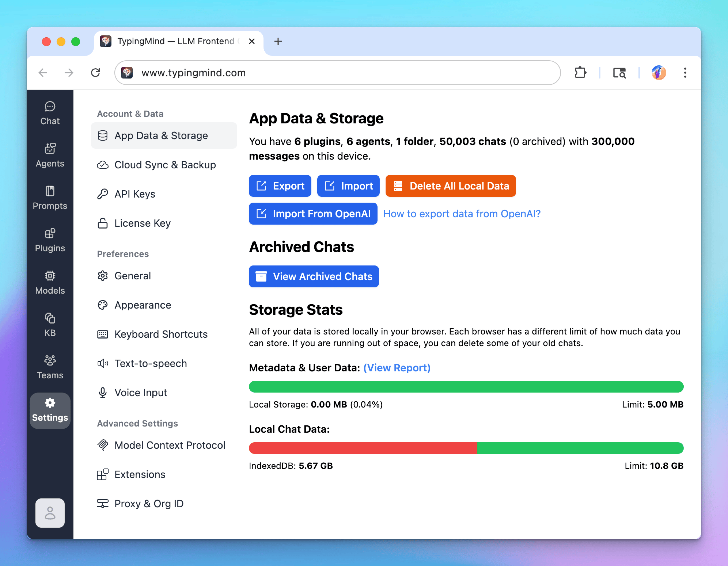Viewport: 728px width, 566px height.
Task: Open the Teams sidebar icon
Action: click(50, 367)
